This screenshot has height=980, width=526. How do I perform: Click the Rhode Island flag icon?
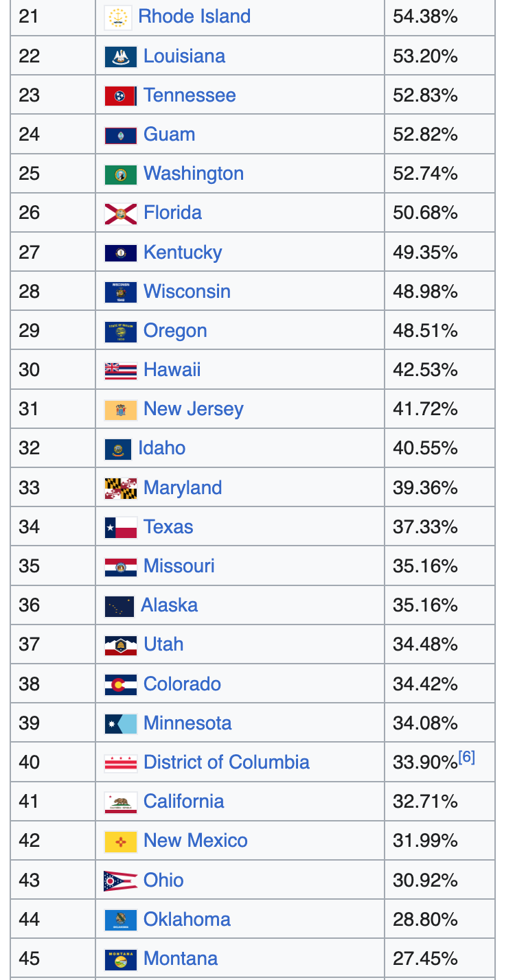click(x=118, y=17)
